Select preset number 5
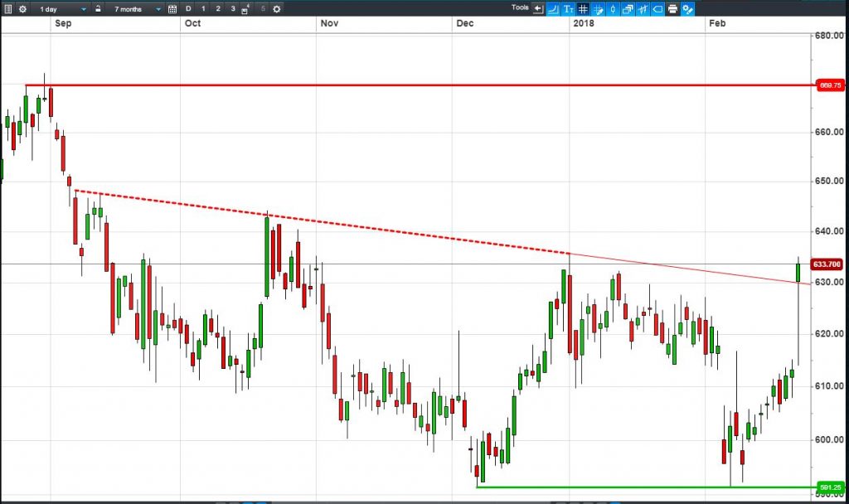The width and height of the screenshot is (849, 504). pos(263,8)
